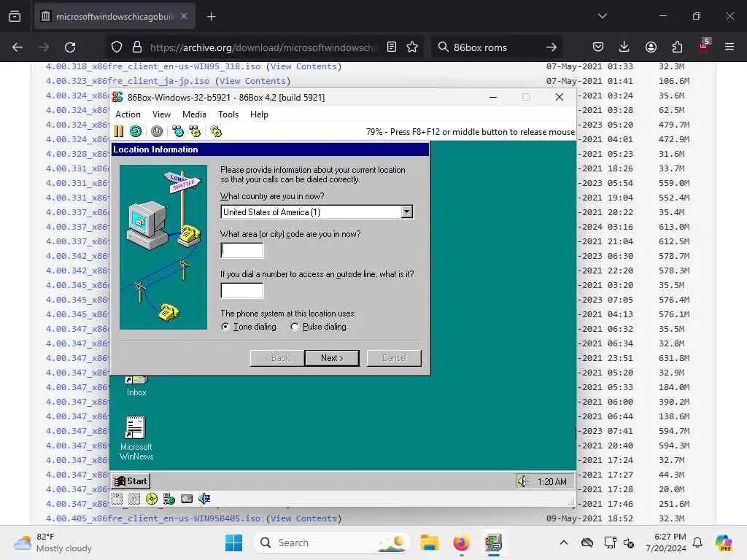Open weather widget 82°F Mostly cloudy
Screen dimensions: 747x560
point(53,542)
